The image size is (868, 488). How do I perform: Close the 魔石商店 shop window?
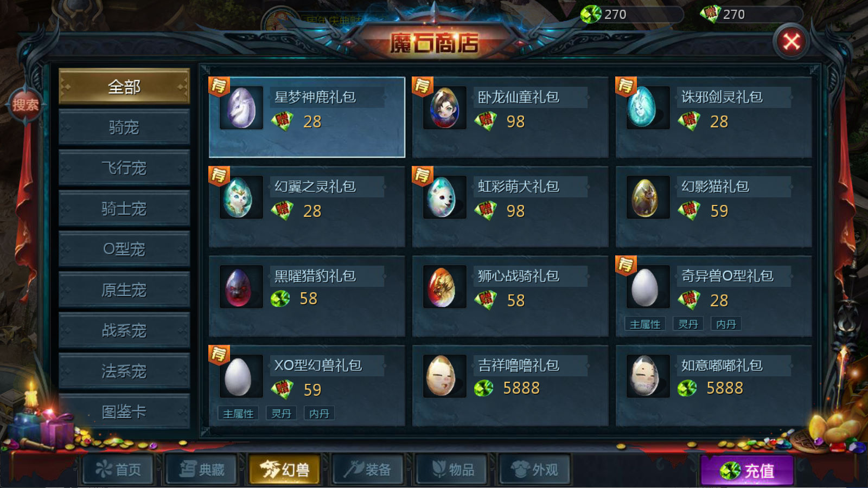[792, 42]
